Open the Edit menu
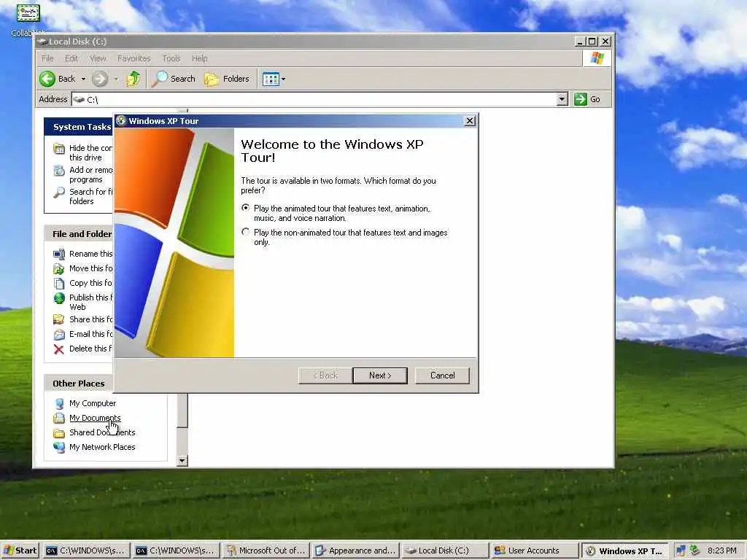 coord(71,58)
